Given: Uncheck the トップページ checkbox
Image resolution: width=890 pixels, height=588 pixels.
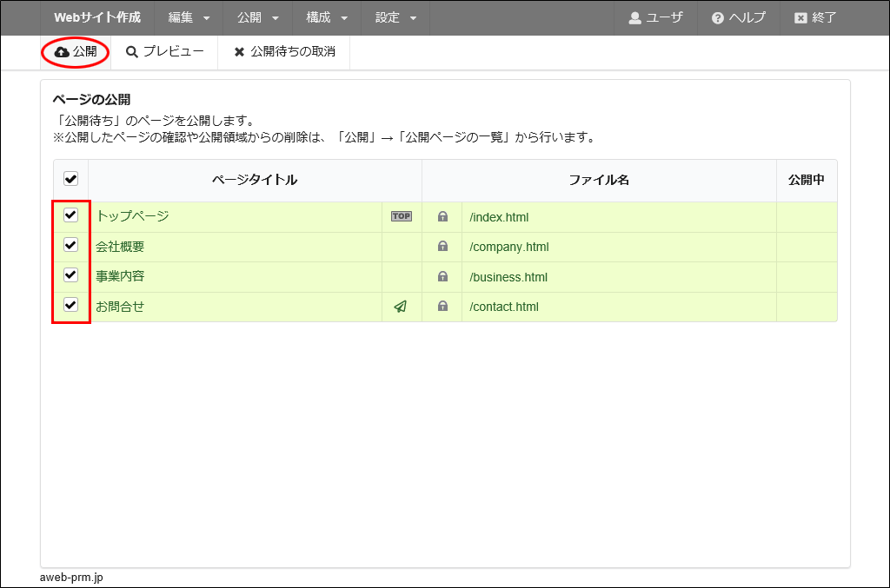Looking at the screenshot, I should [71, 215].
